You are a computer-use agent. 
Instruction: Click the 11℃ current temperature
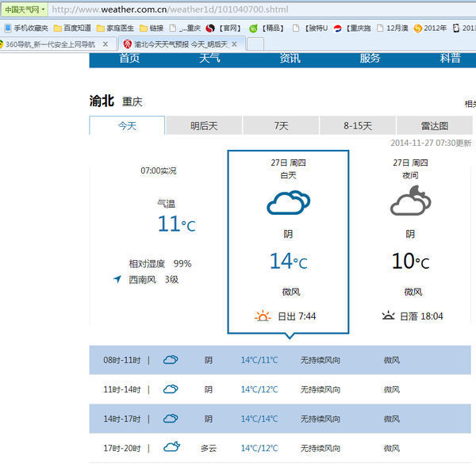point(177,224)
